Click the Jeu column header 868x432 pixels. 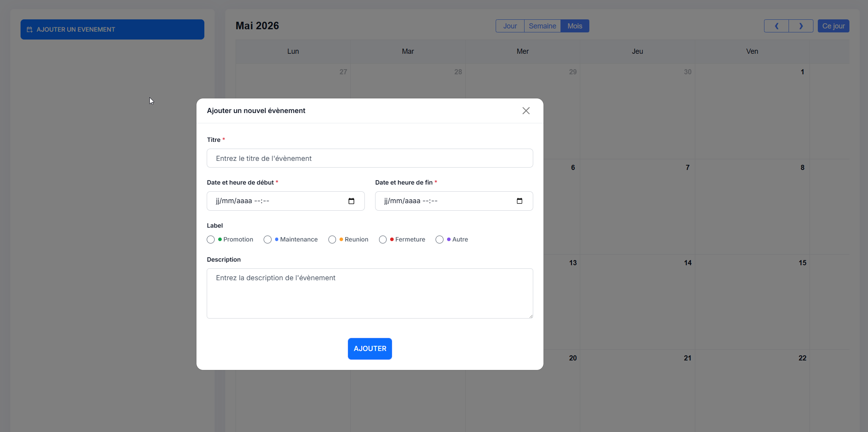[x=637, y=51]
